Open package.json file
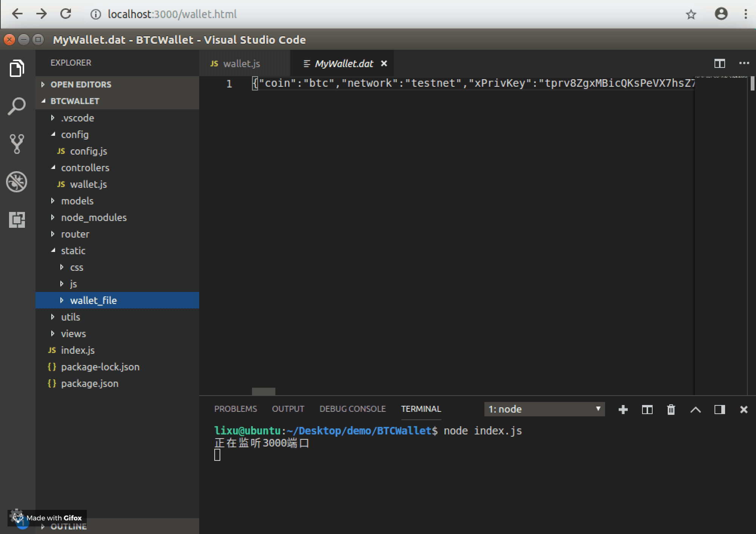756x534 pixels. point(117,384)
